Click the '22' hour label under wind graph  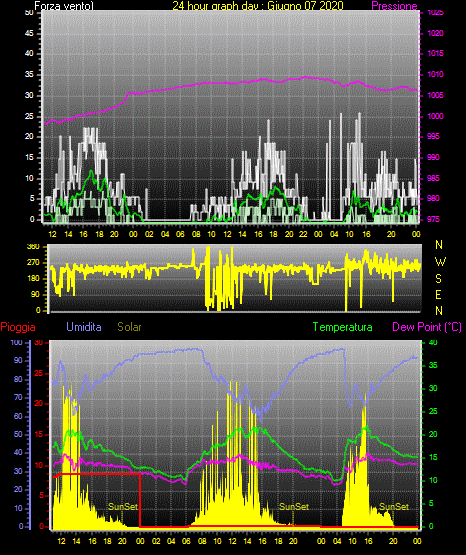click(303, 234)
